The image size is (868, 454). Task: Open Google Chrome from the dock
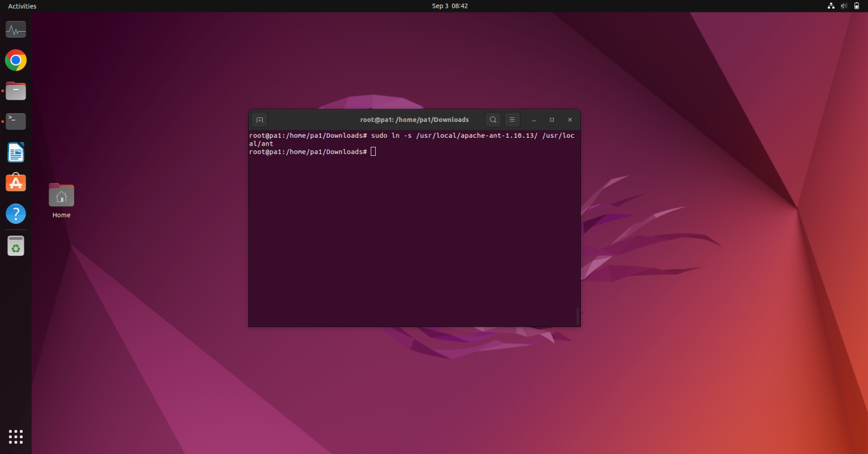coord(15,60)
